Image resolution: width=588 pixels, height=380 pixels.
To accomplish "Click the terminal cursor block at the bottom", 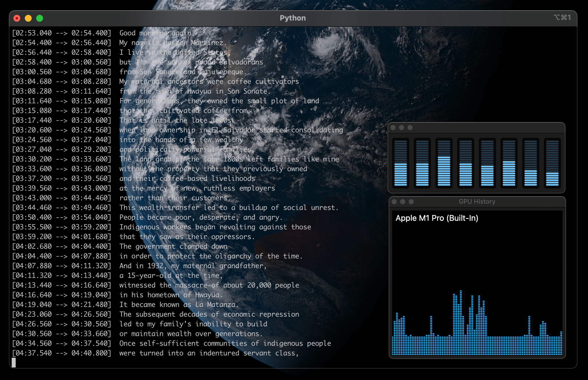I will (14, 362).
